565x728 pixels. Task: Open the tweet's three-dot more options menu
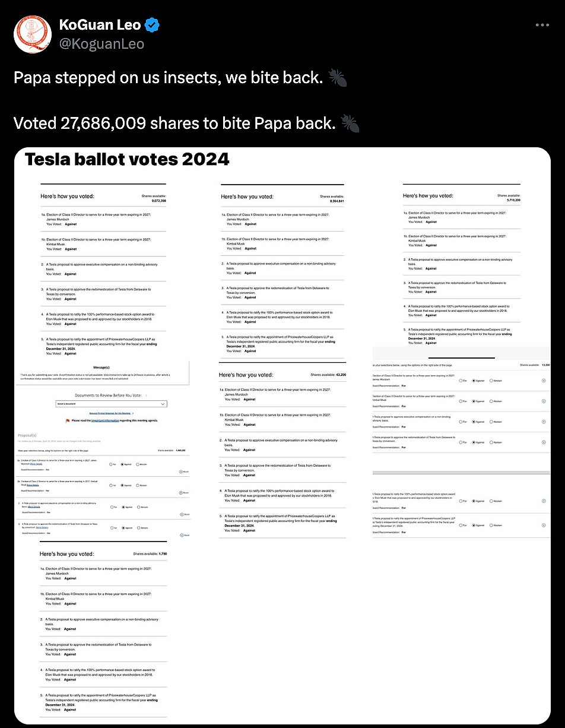(x=542, y=25)
